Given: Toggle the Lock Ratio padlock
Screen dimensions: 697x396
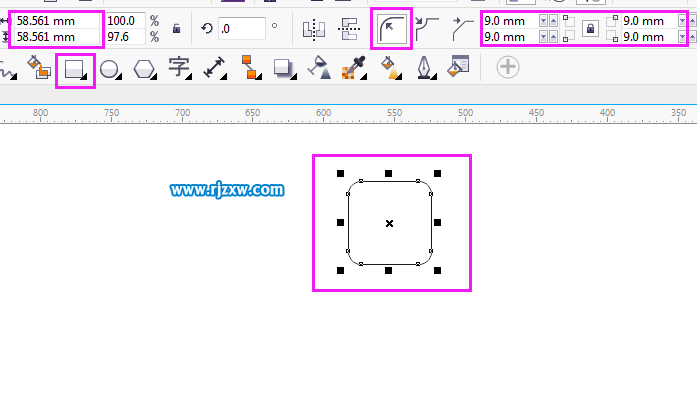Looking at the screenshot, I should (x=176, y=28).
